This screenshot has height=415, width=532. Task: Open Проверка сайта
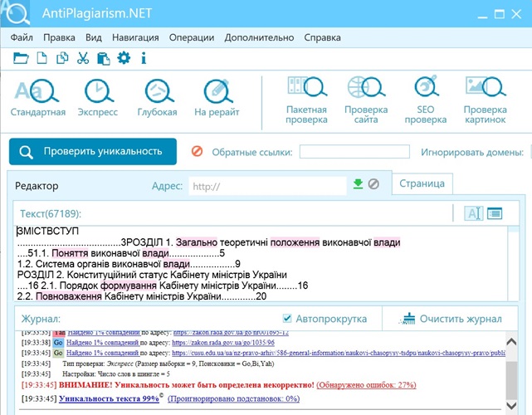pyautogui.click(x=366, y=100)
